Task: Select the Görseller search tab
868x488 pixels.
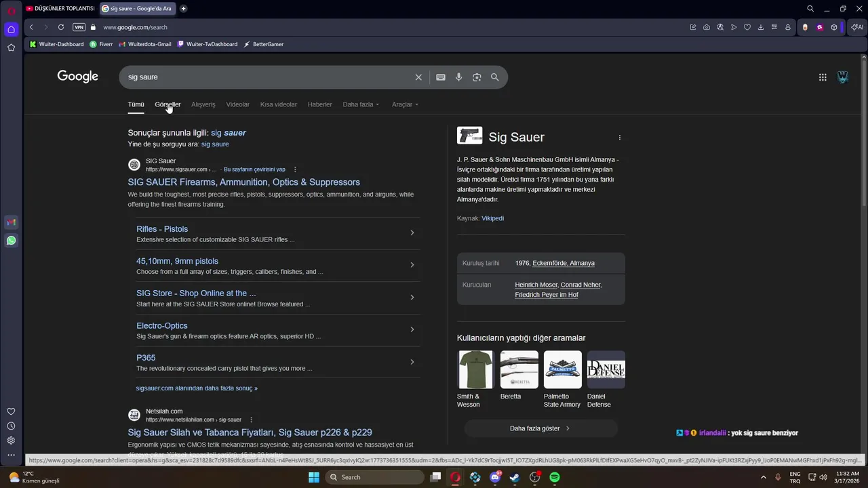Action: 167,104
